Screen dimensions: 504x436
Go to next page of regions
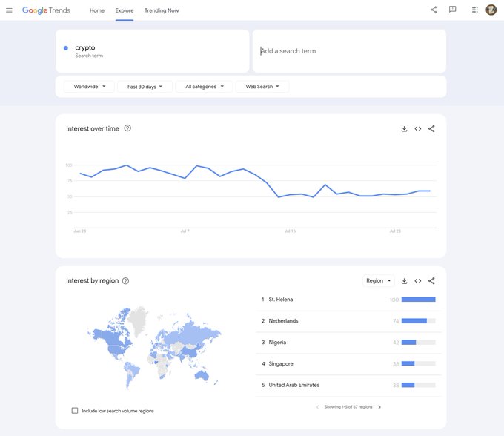tap(379, 407)
